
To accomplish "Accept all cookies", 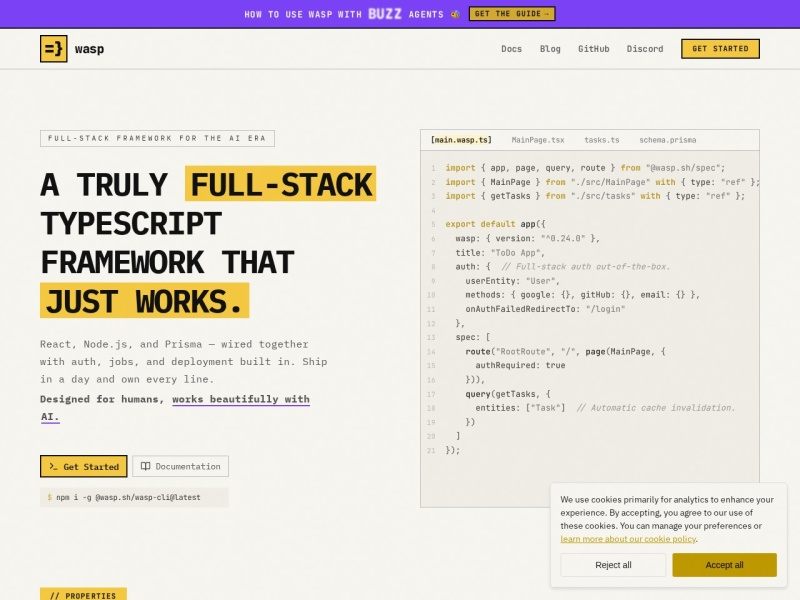I will (x=724, y=565).
